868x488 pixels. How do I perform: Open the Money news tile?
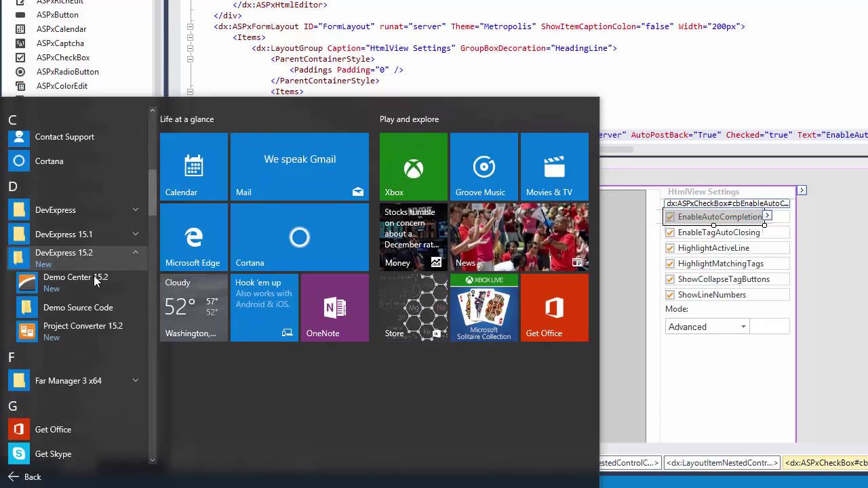(x=414, y=237)
